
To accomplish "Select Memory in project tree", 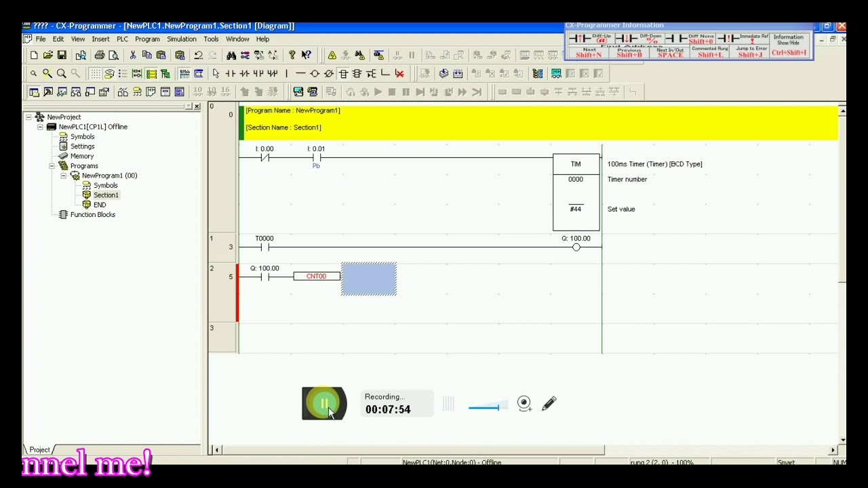I will pos(82,157).
